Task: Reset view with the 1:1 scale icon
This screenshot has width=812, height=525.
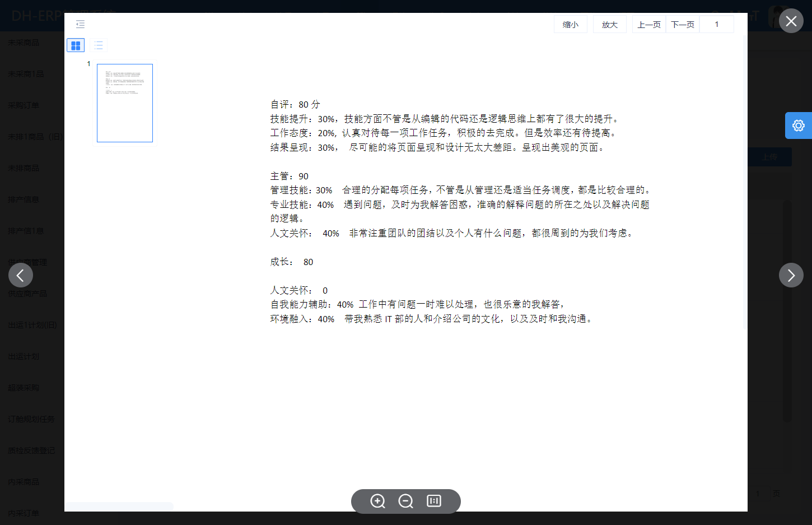Action: [x=433, y=501]
